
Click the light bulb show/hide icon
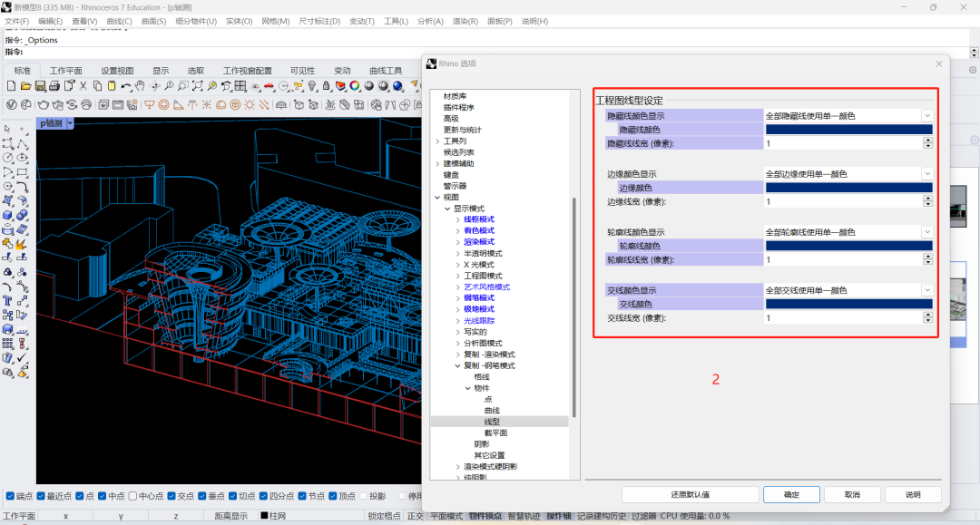click(312, 86)
